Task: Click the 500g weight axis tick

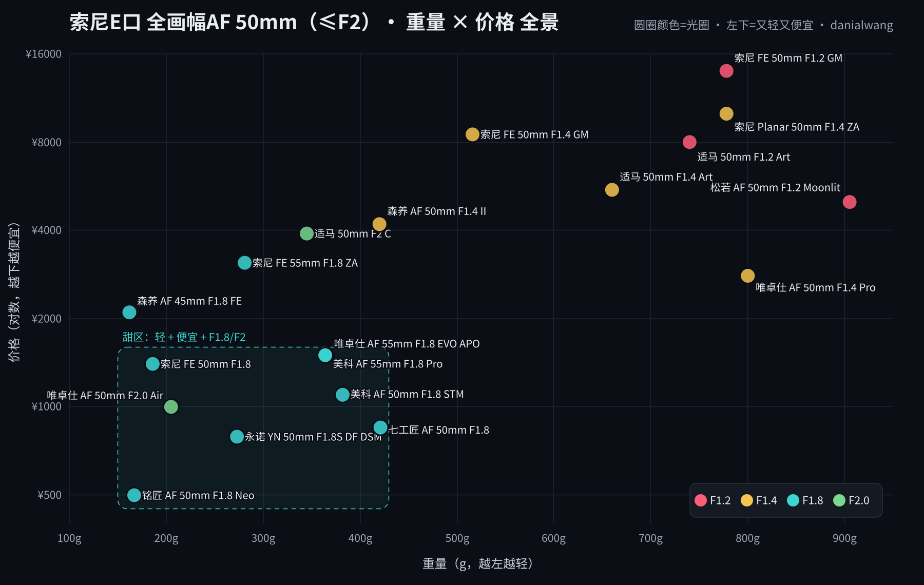Action: (x=457, y=538)
